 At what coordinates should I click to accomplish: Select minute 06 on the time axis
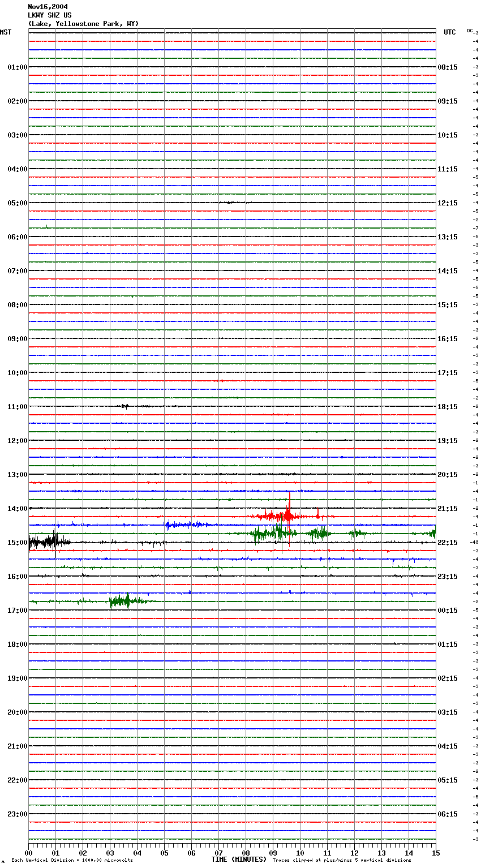tap(191, 853)
